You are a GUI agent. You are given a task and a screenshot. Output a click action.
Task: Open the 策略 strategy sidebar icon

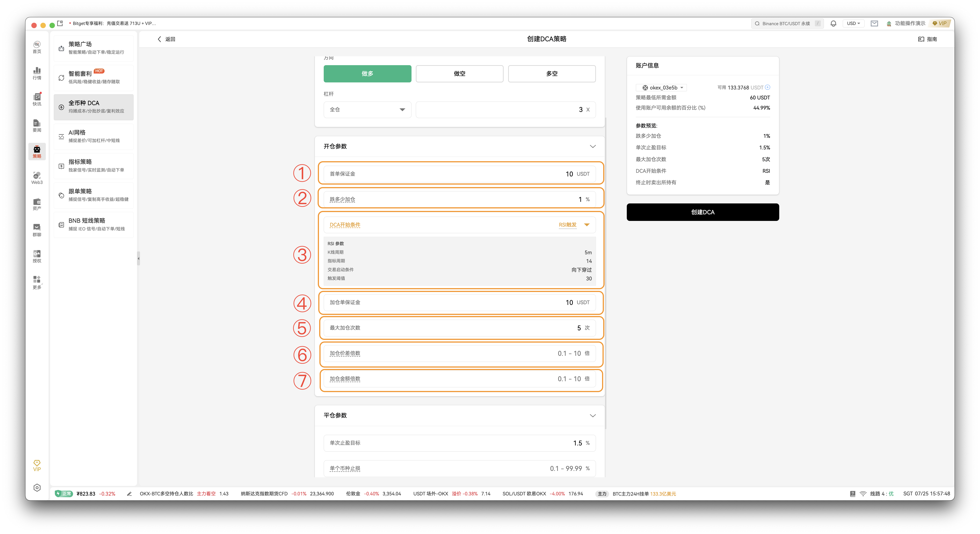37,152
